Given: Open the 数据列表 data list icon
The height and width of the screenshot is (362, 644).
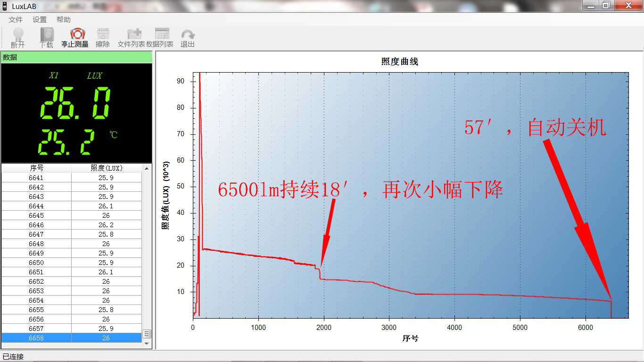Looking at the screenshot, I should click(x=160, y=38).
